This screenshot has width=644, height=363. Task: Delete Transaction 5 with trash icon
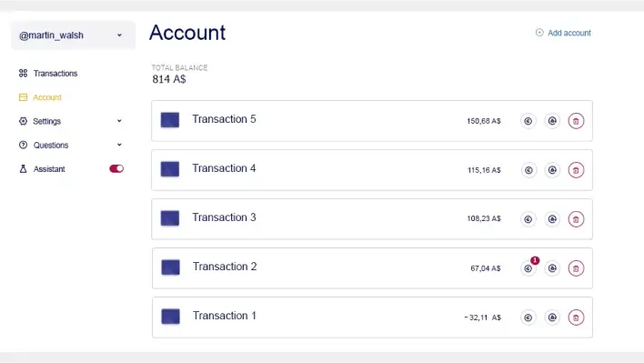point(576,121)
